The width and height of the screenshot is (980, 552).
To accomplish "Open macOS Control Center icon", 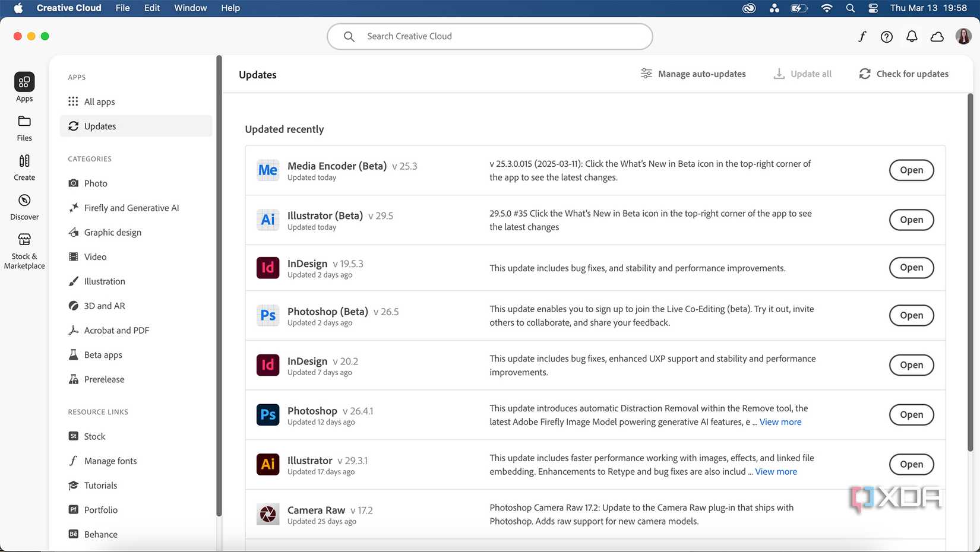I will pyautogui.click(x=873, y=8).
